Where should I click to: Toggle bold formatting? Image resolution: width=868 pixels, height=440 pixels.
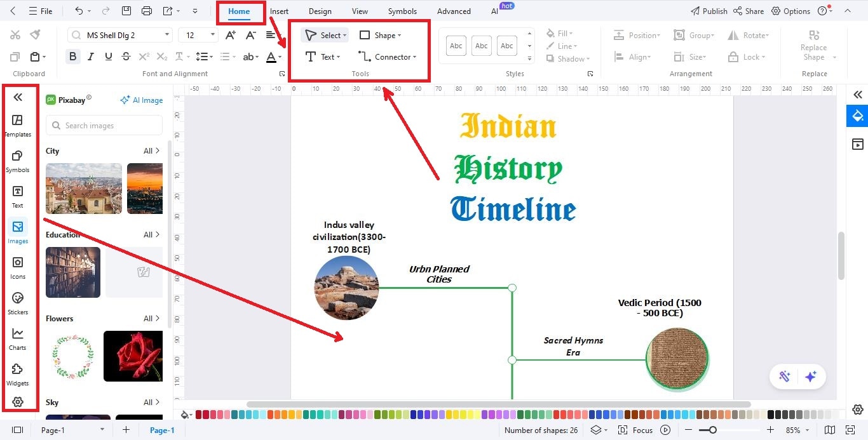point(72,56)
